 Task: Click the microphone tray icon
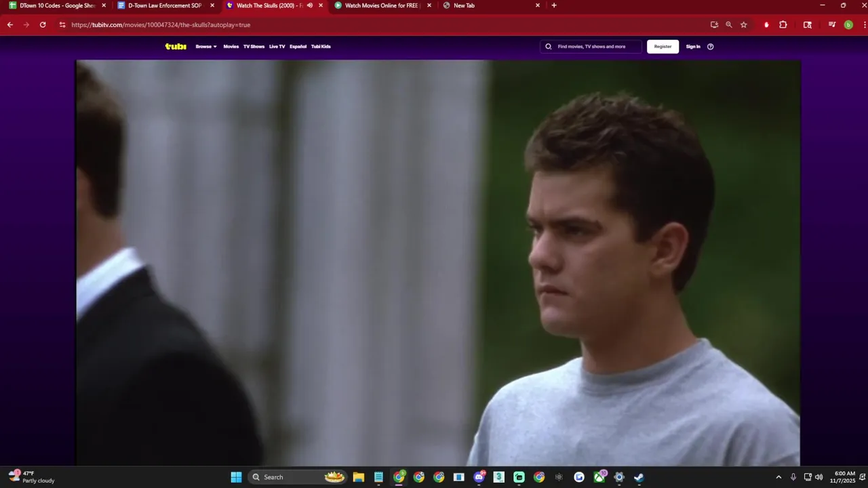(x=793, y=477)
